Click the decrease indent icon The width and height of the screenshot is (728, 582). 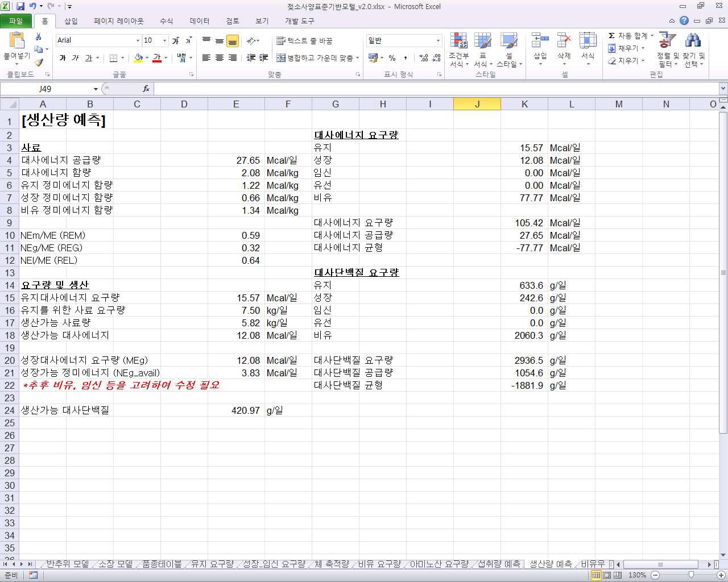pyautogui.click(x=251, y=58)
